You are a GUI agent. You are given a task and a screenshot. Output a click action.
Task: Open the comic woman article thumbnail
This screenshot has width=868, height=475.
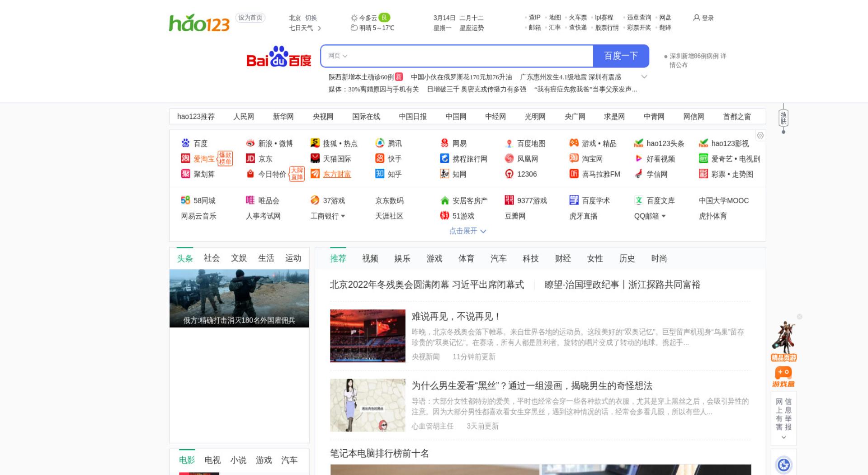368,405
